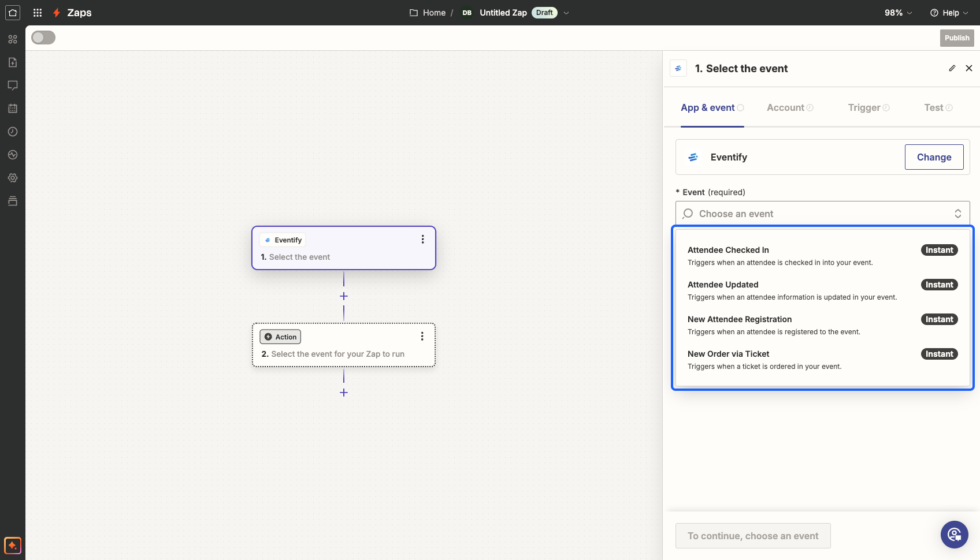Image resolution: width=980 pixels, height=560 pixels.
Task: Click the rename pencil icon in panel header
Action: pyautogui.click(x=952, y=68)
